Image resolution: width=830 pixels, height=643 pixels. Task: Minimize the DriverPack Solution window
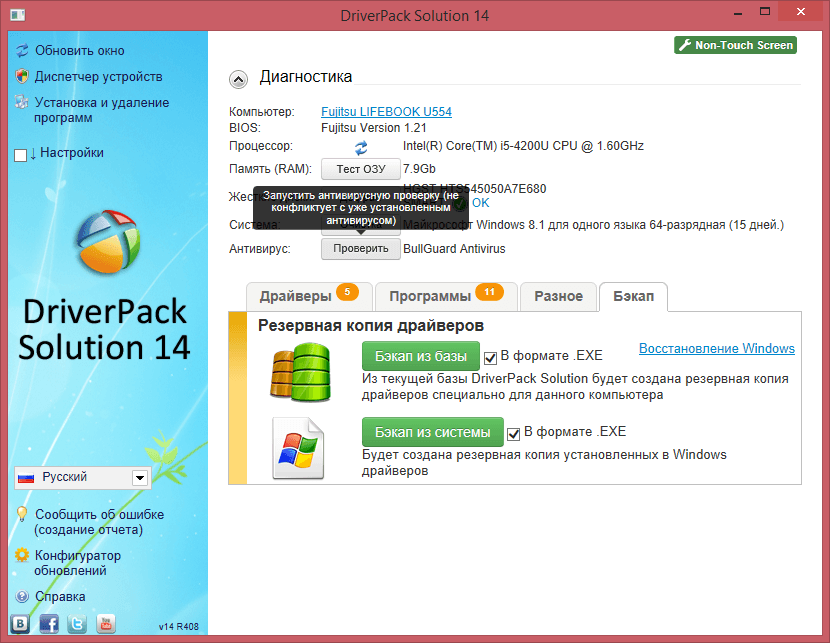[739, 12]
